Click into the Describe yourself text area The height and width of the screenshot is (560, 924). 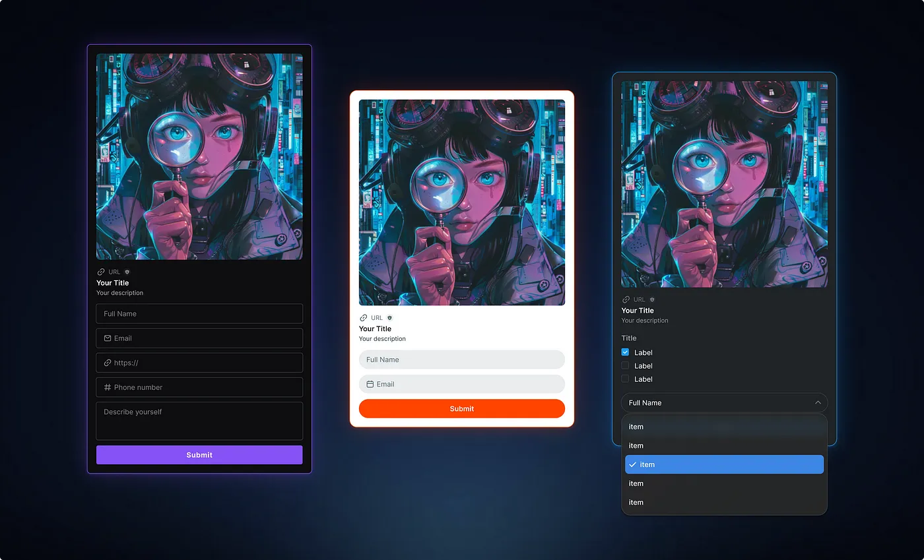[199, 421]
